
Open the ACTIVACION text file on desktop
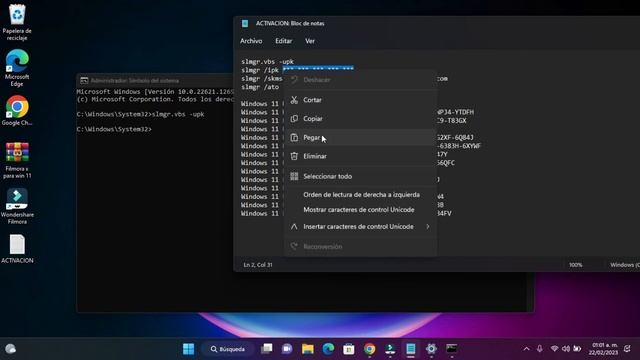coord(17,249)
